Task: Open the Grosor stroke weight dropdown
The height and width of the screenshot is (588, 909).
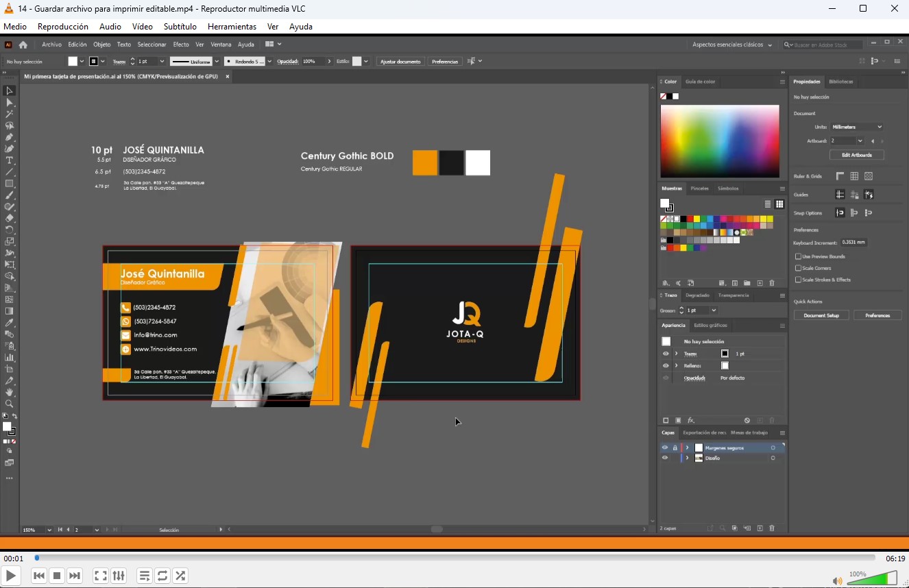Action: coord(714,310)
